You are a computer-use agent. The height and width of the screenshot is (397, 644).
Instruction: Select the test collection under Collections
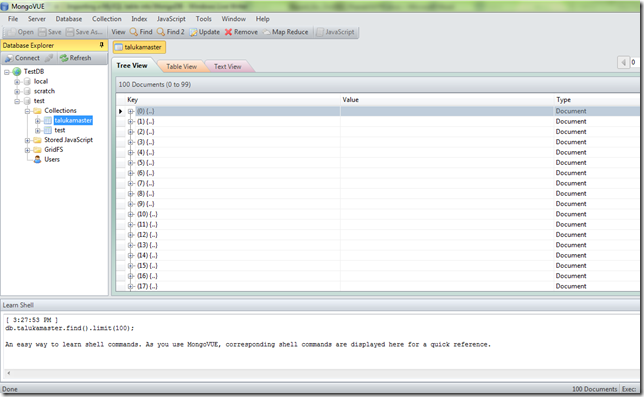tap(60, 130)
